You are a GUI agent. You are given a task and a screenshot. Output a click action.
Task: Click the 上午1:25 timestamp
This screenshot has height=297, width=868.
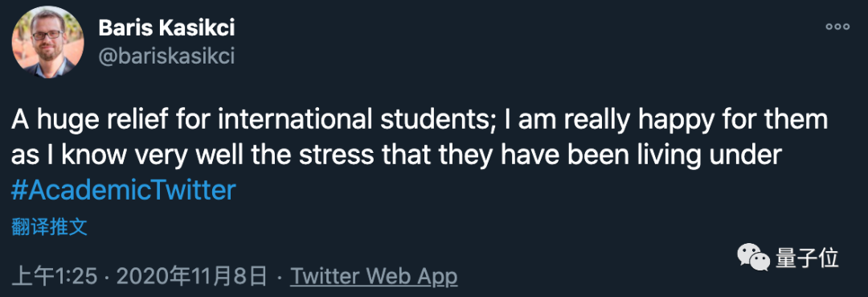pos(55,275)
